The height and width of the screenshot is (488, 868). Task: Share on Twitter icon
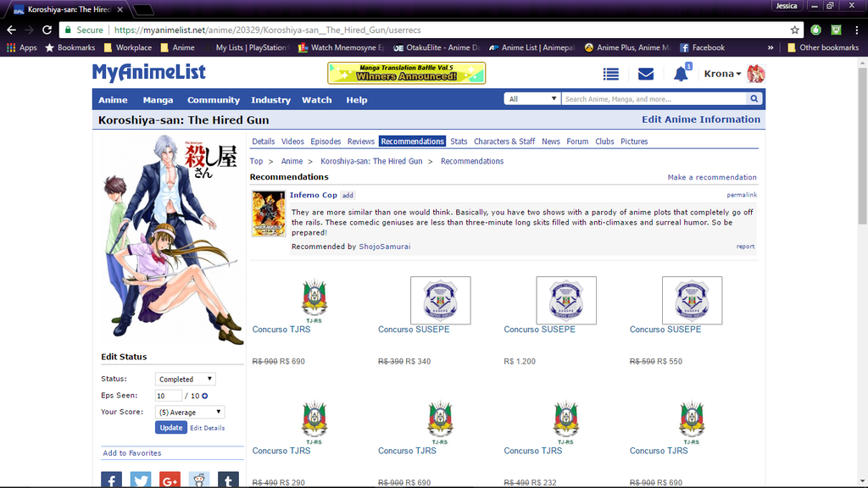pos(141,480)
